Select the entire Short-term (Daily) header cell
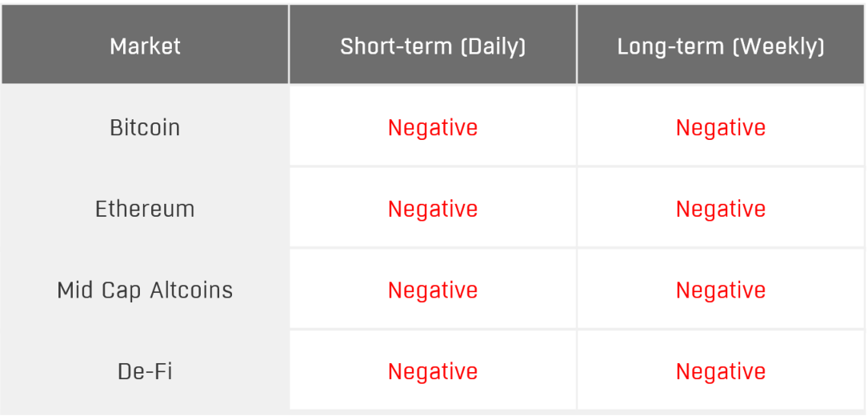The image size is (868, 416). [433, 45]
